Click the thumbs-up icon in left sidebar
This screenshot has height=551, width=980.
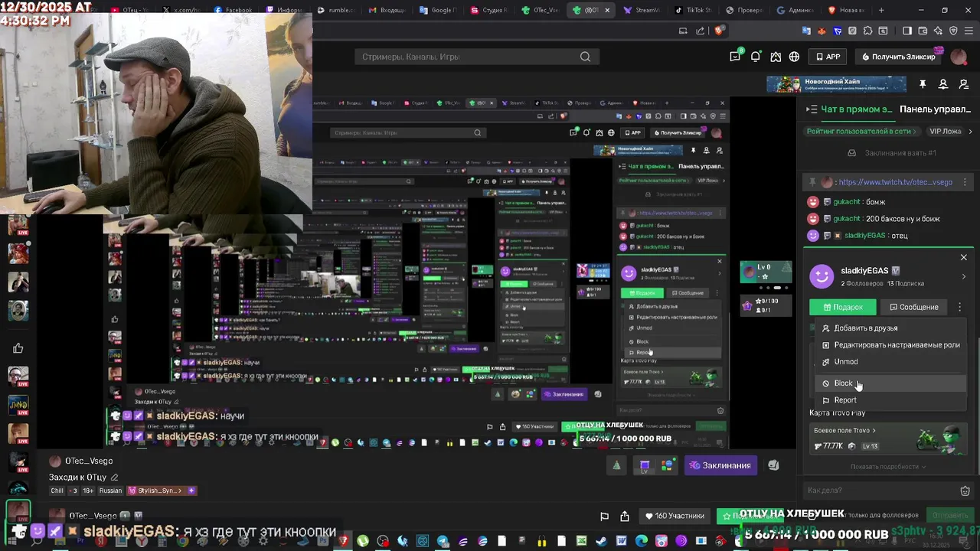(x=18, y=348)
